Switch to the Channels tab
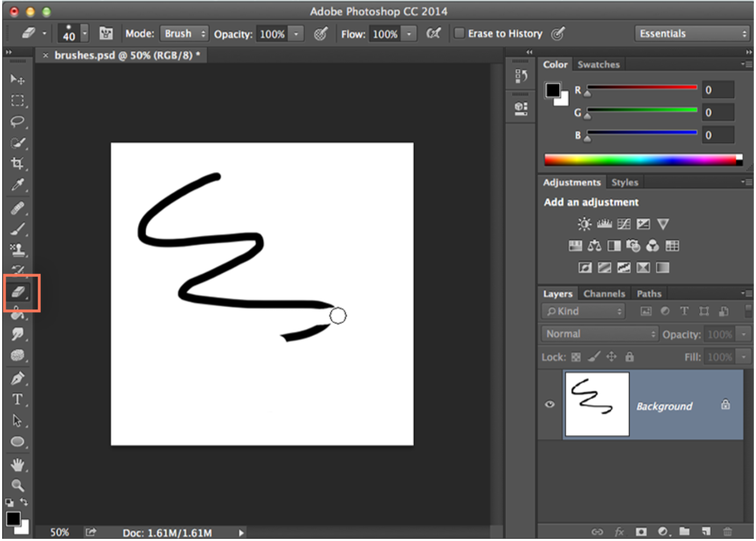 click(x=604, y=294)
